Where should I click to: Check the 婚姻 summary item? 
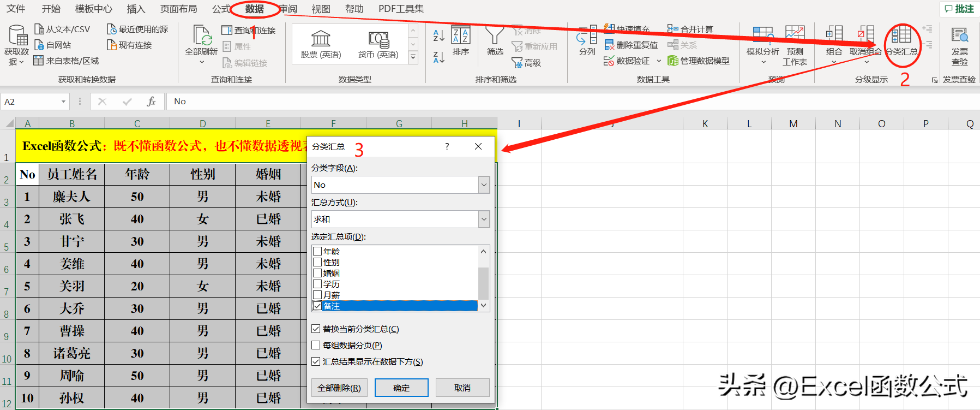pos(317,273)
